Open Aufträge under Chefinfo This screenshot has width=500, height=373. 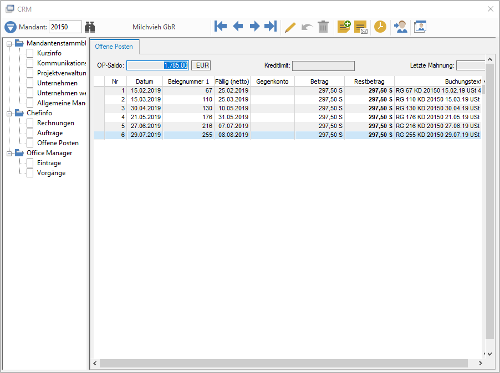[x=50, y=133]
